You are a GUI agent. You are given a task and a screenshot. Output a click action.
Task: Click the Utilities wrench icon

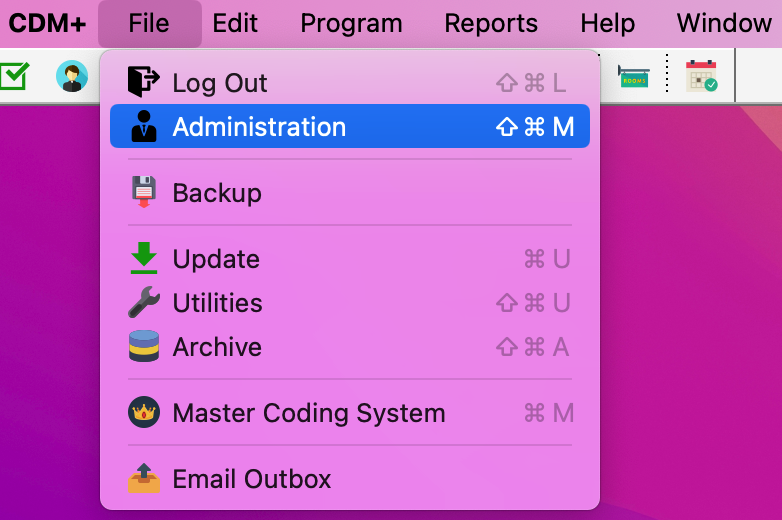coord(144,302)
